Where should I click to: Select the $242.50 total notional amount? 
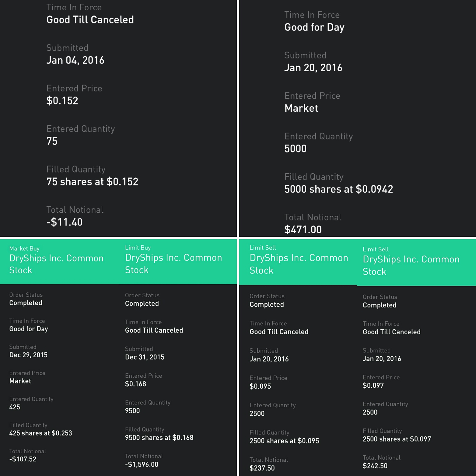(375, 466)
